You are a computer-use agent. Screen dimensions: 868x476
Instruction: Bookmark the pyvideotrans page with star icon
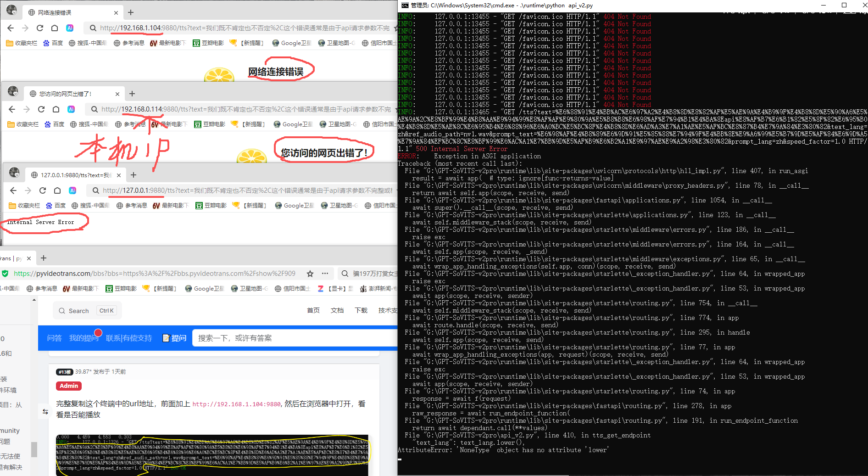pyautogui.click(x=310, y=274)
